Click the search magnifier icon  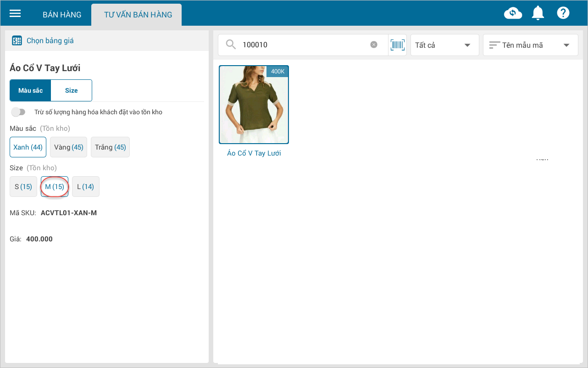(x=231, y=45)
